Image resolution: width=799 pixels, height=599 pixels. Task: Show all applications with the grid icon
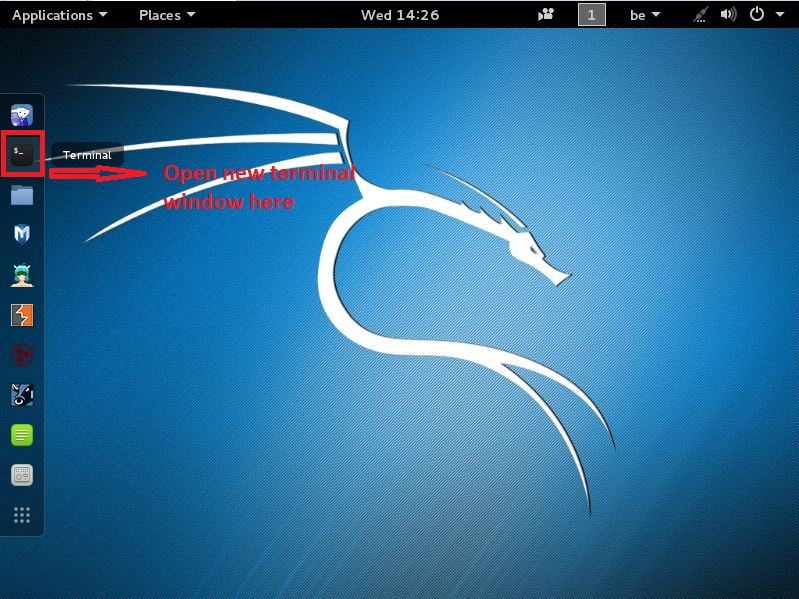click(22, 515)
